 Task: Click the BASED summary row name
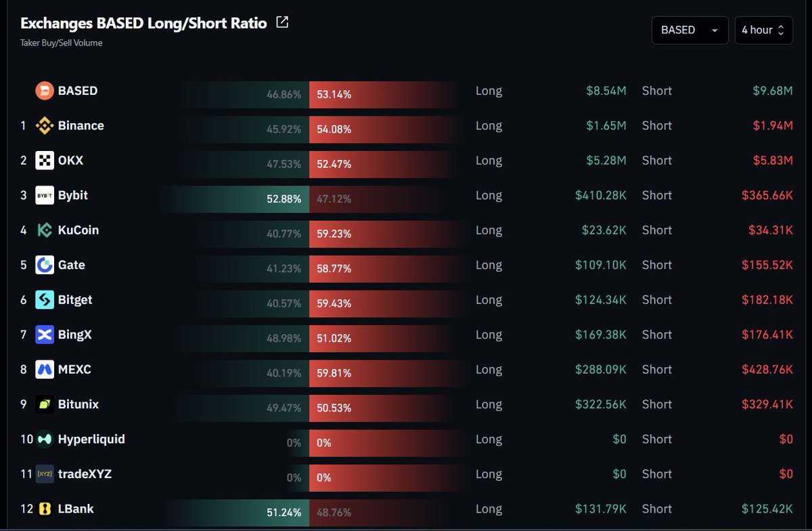(78, 91)
